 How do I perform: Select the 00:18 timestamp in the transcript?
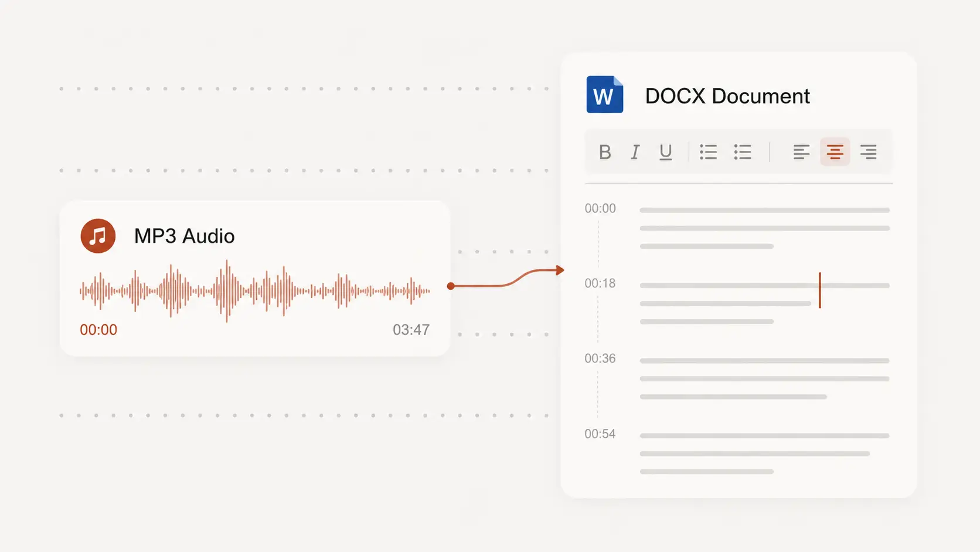coord(600,283)
